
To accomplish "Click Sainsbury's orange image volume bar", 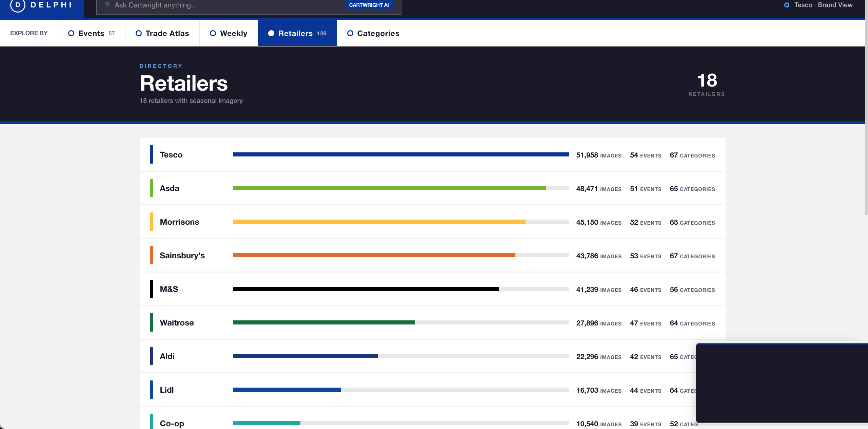I will point(374,255).
